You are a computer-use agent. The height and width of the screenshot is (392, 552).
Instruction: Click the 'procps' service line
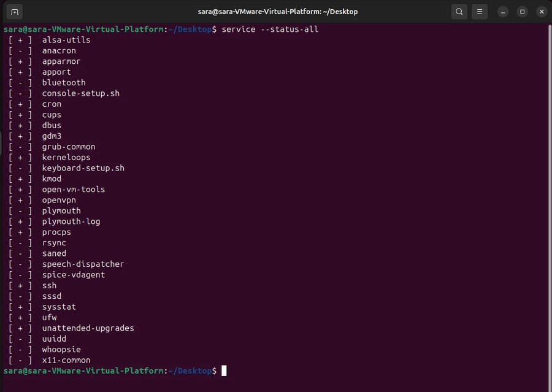pyautogui.click(x=40, y=232)
